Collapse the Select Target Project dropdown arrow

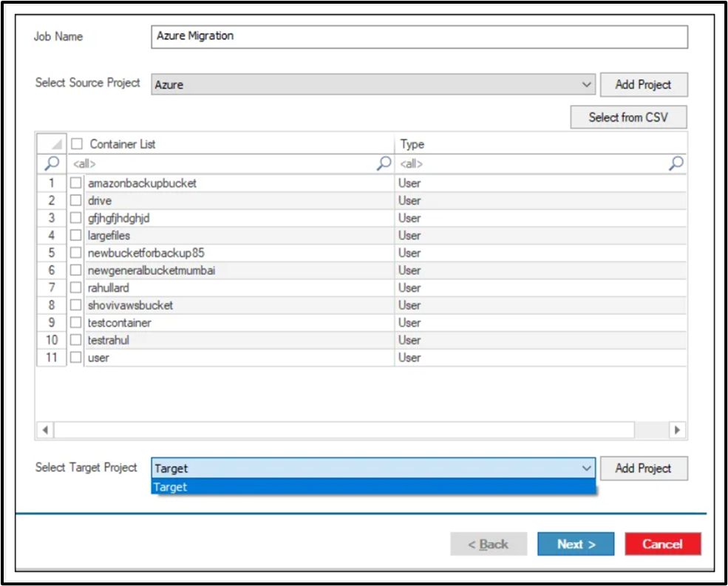tap(586, 468)
